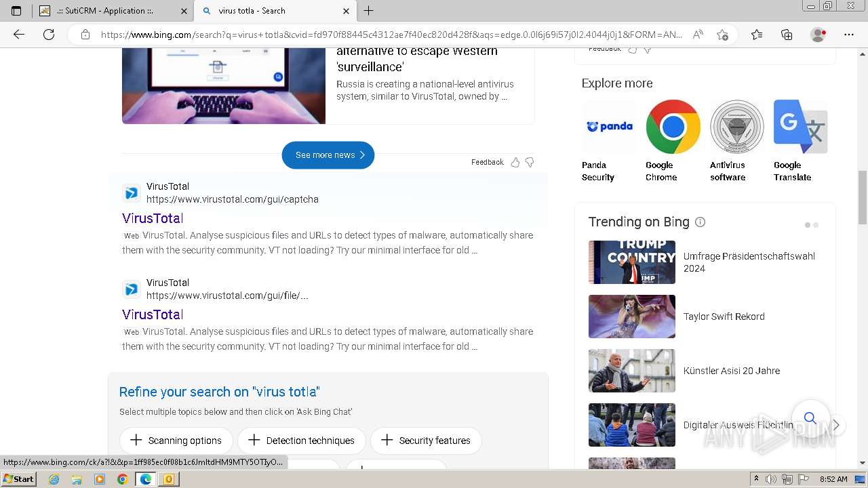Open Taylor Swift Rekord trend
This screenshot has height=488, width=868.
pos(724,317)
